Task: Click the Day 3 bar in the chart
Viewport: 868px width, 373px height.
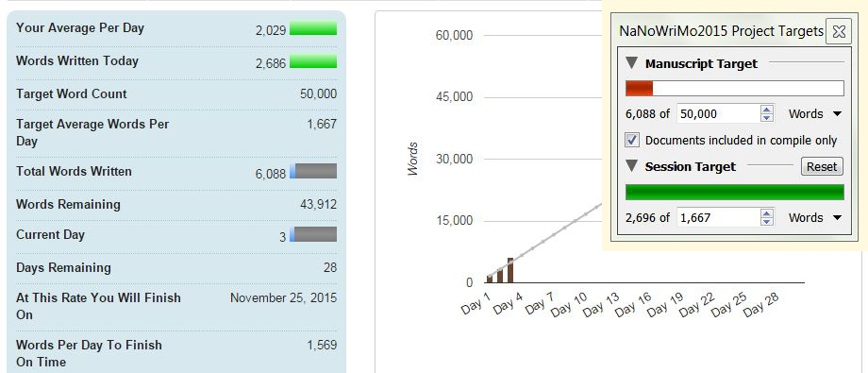Action: pyautogui.click(x=510, y=270)
